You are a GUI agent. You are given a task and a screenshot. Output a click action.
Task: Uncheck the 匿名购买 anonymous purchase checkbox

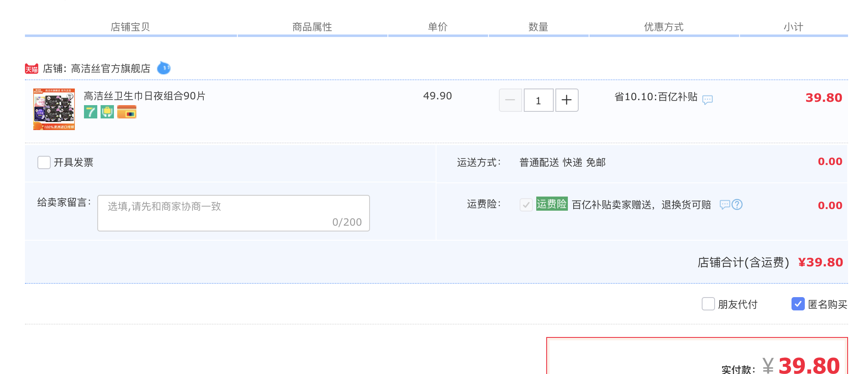point(798,304)
